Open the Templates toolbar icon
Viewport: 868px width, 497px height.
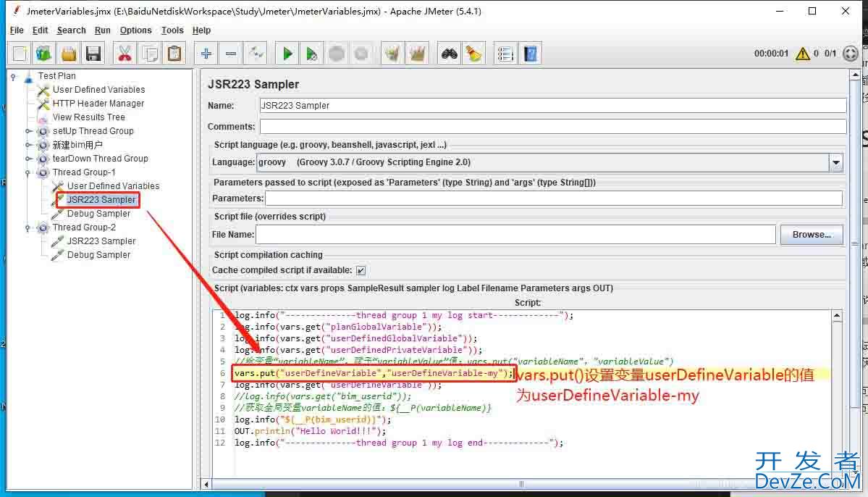click(43, 54)
